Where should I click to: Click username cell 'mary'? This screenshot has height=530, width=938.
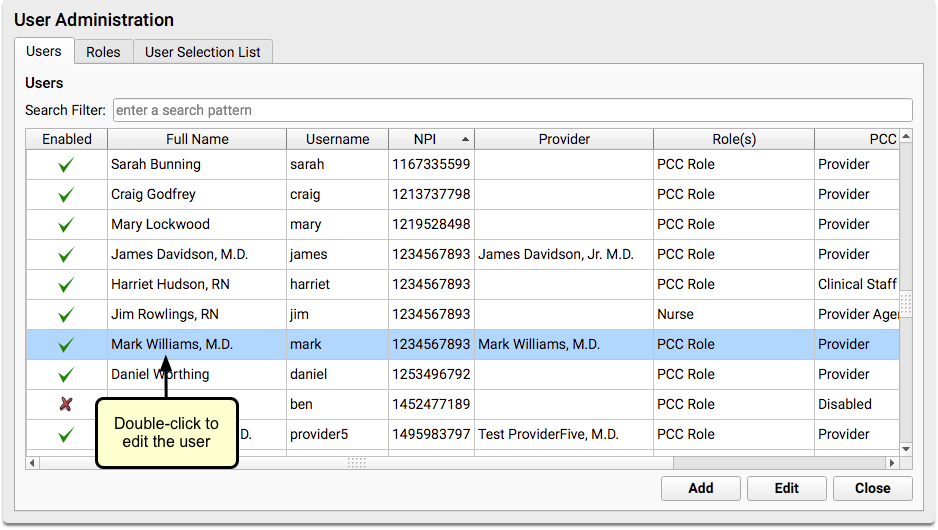(337, 224)
